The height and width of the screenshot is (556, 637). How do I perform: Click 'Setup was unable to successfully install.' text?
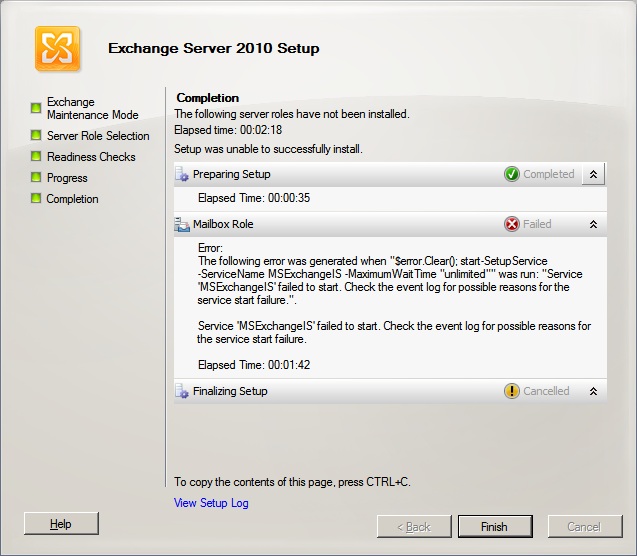[x=268, y=149]
